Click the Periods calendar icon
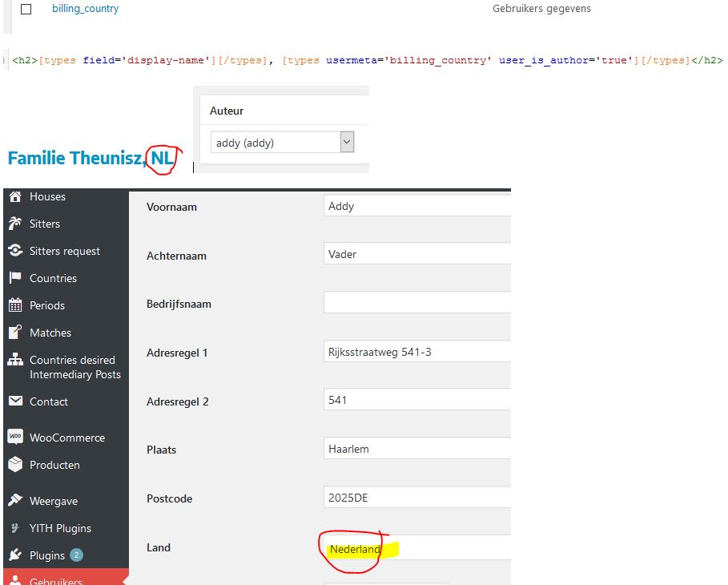The height and width of the screenshot is (585, 728). 14,305
